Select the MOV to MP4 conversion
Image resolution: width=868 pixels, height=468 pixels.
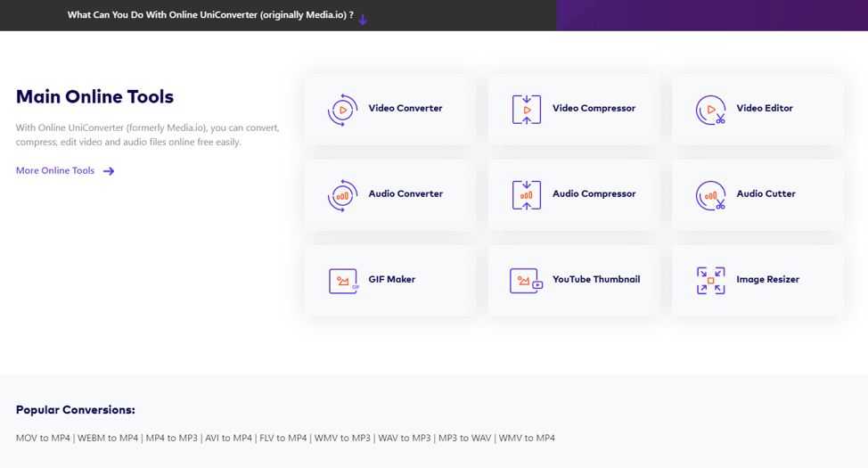coord(43,438)
